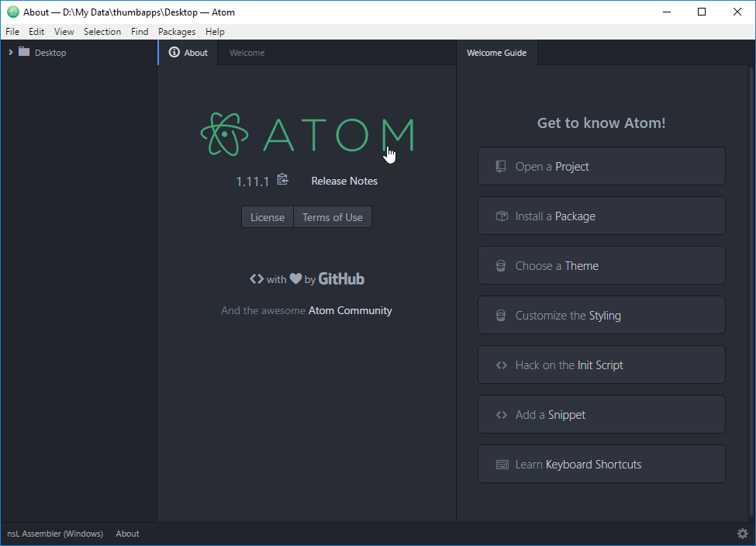Copy the version number with clipboard icon
Screen dimensions: 756x546
click(x=282, y=179)
